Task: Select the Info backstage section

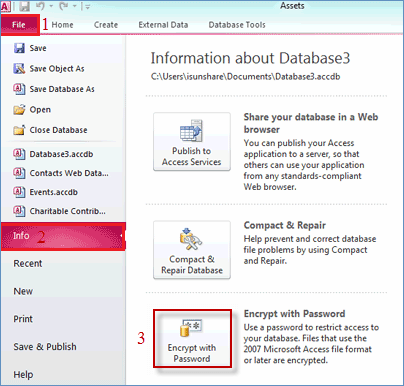Action: (x=63, y=236)
